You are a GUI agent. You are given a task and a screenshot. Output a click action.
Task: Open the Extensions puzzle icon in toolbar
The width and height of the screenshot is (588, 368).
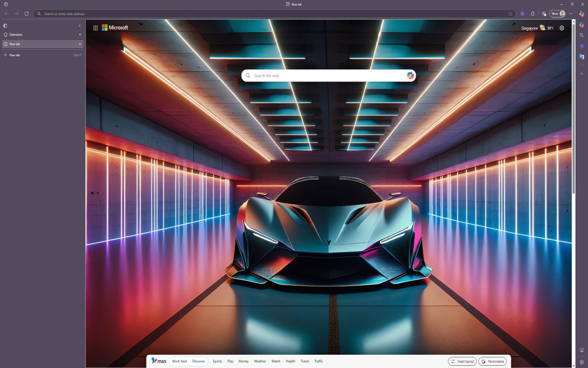(x=533, y=14)
